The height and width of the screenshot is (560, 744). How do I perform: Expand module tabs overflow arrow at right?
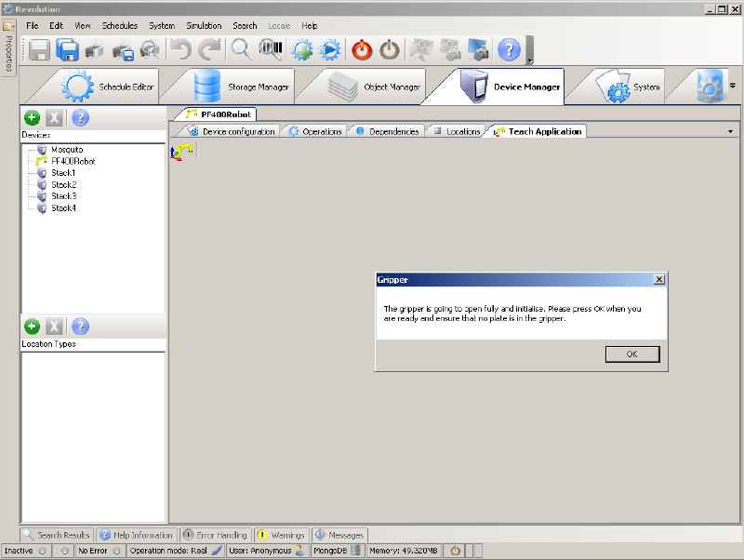(x=732, y=86)
